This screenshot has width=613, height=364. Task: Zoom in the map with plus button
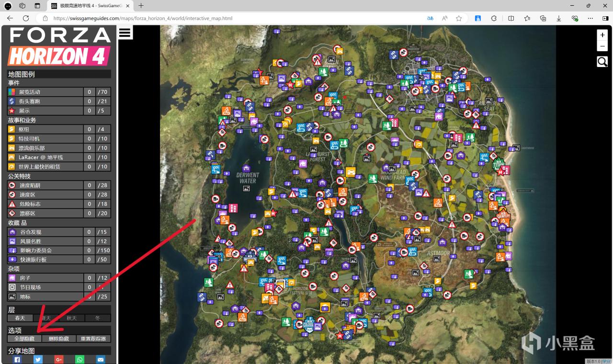(602, 35)
